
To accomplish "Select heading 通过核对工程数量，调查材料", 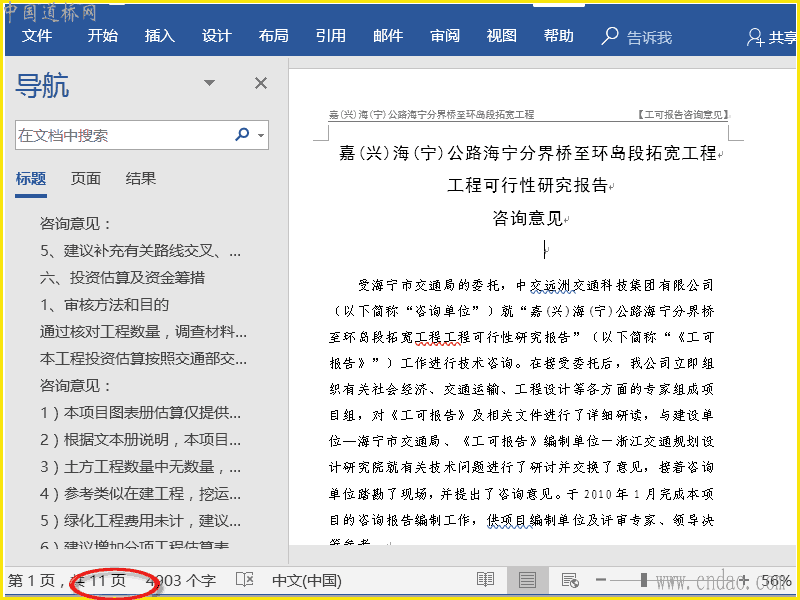I will 143,332.
